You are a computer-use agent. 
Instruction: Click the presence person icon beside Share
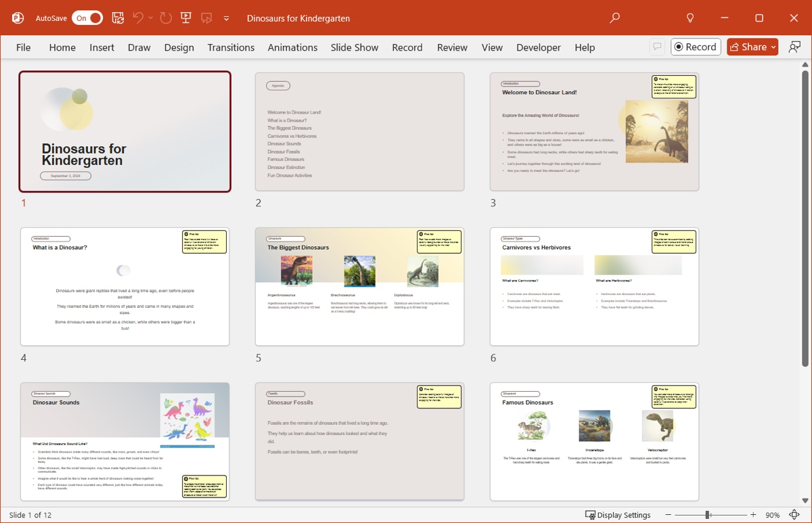pos(794,47)
